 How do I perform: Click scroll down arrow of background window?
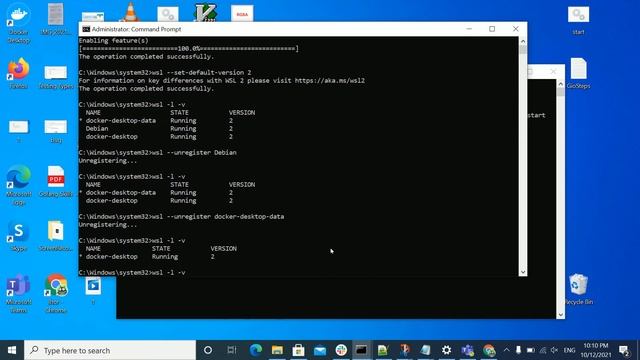[x=560, y=315]
